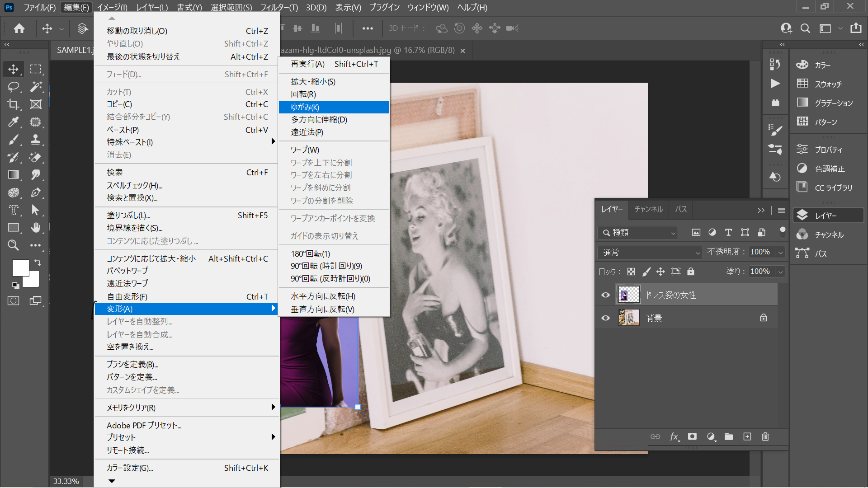The image size is (868, 488).
Task: Open the 不透明度 opacity dropdown arrow
Action: coord(780,253)
